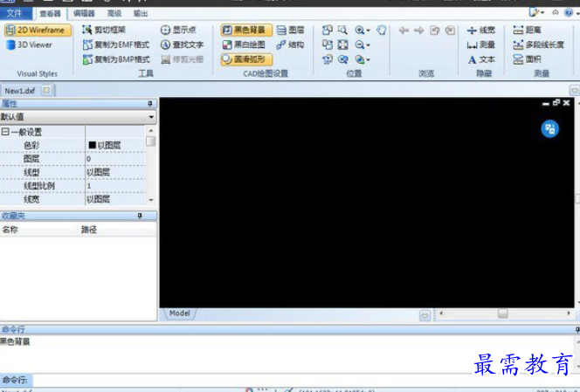Open the document tabs list dropdown

pos(575,90)
